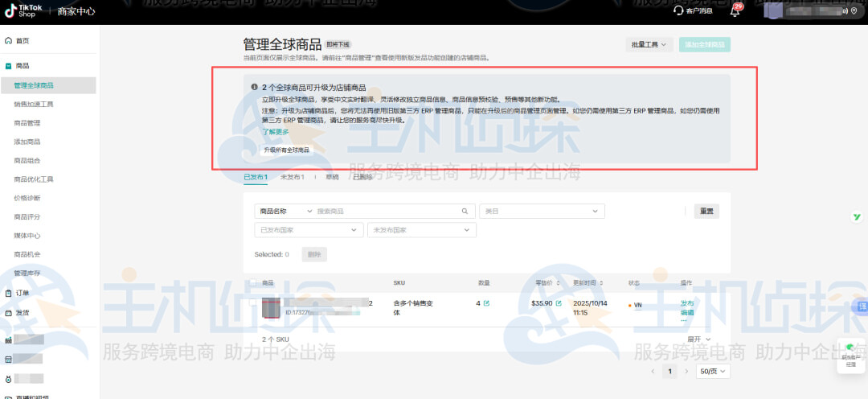The width and height of the screenshot is (868, 399).
Task: Click the info icon in upgrade notice
Action: pyautogui.click(x=254, y=88)
